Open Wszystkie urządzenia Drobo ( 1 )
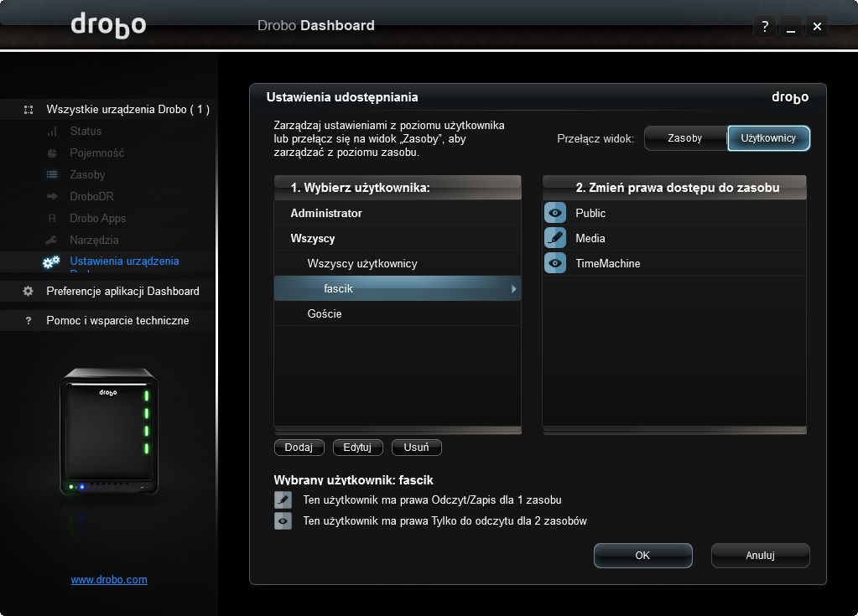This screenshot has width=858, height=616. point(128,109)
